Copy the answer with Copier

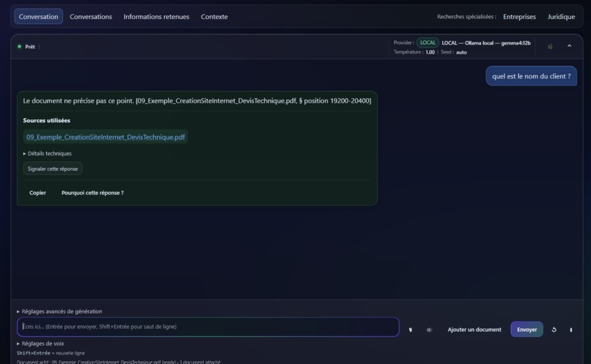click(37, 193)
